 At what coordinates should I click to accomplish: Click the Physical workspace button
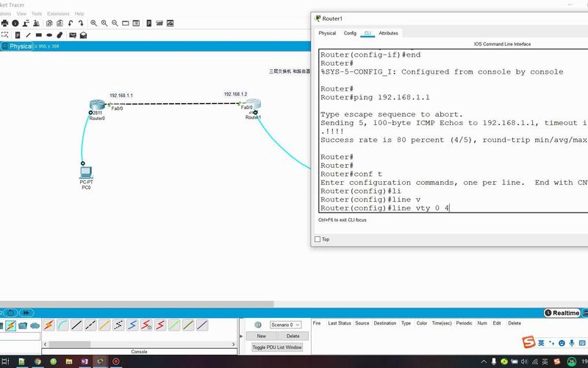click(18, 46)
